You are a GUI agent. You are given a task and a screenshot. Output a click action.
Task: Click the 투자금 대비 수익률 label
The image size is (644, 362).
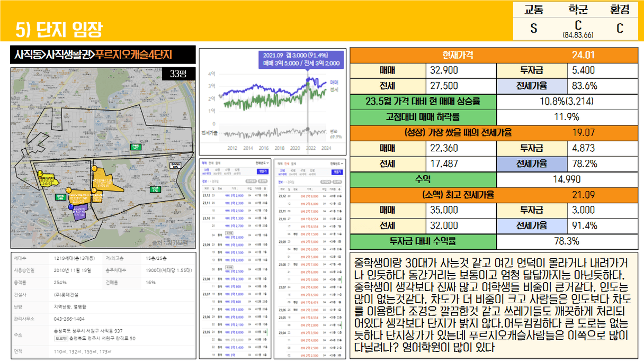coord(423,241)
